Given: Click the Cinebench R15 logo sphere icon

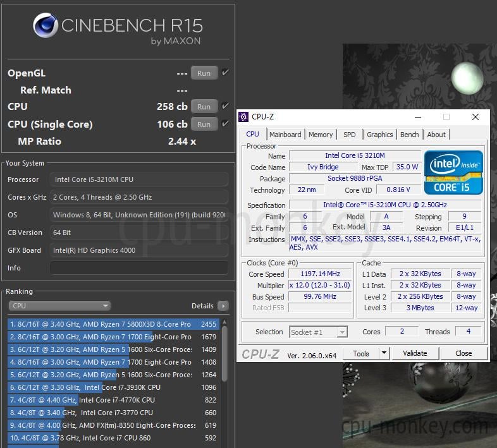Looking at the screenshot, I should tap(46, 25).
